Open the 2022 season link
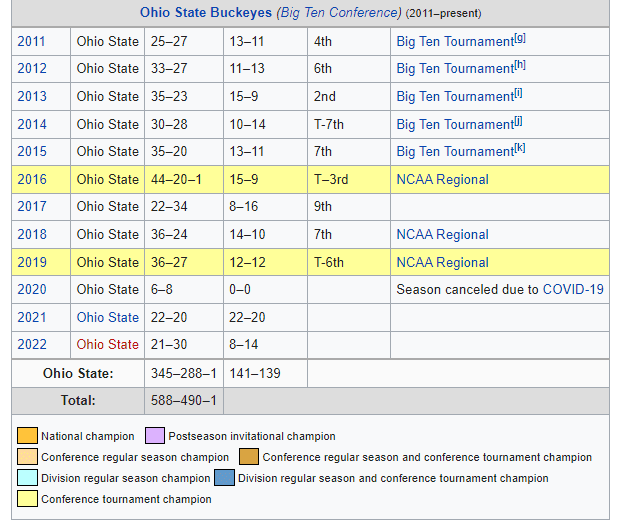 pos(32,344)
